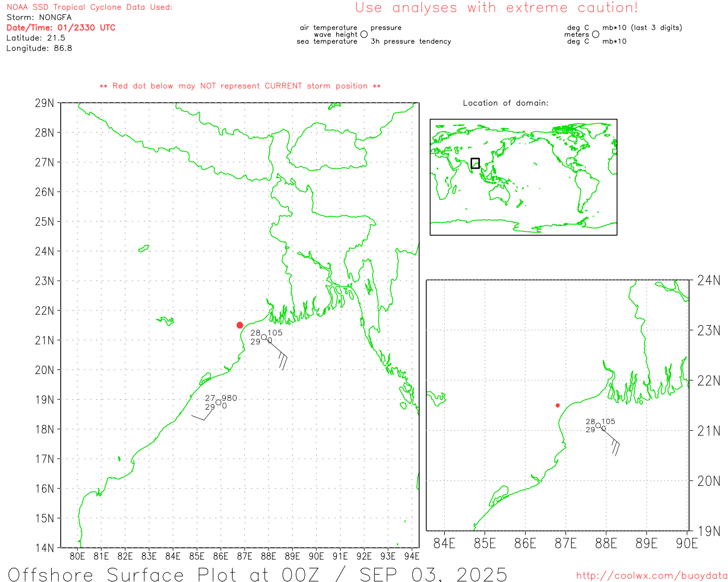The image size is (728, 582).
Task: Click the '94E' longitude axis label
Action: 412,556
